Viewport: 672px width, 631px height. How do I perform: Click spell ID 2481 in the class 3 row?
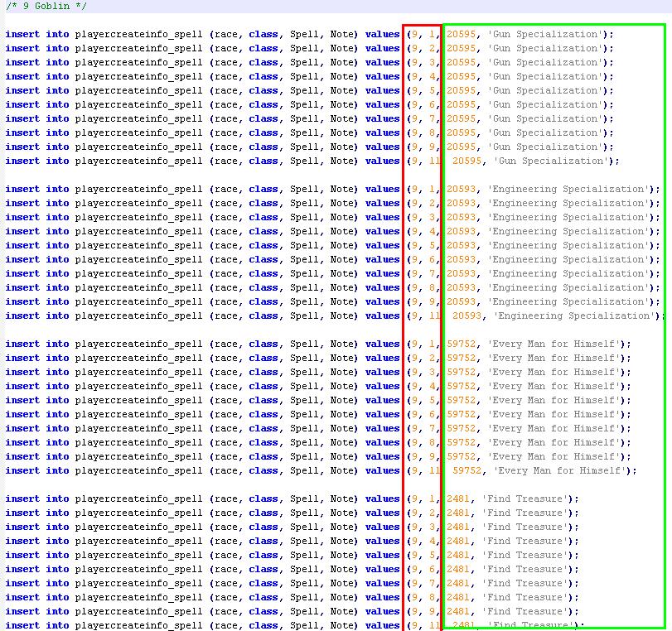click(x=458, y=527)
